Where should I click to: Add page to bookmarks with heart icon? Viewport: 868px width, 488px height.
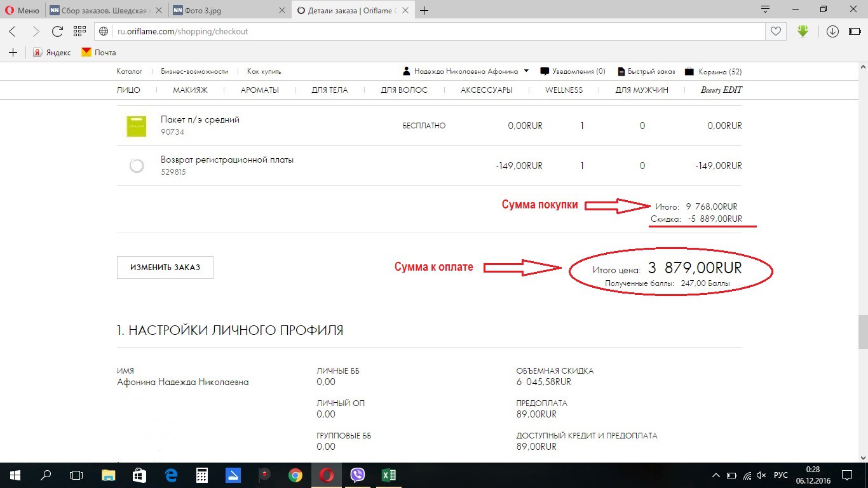click(x=775, y=31)
